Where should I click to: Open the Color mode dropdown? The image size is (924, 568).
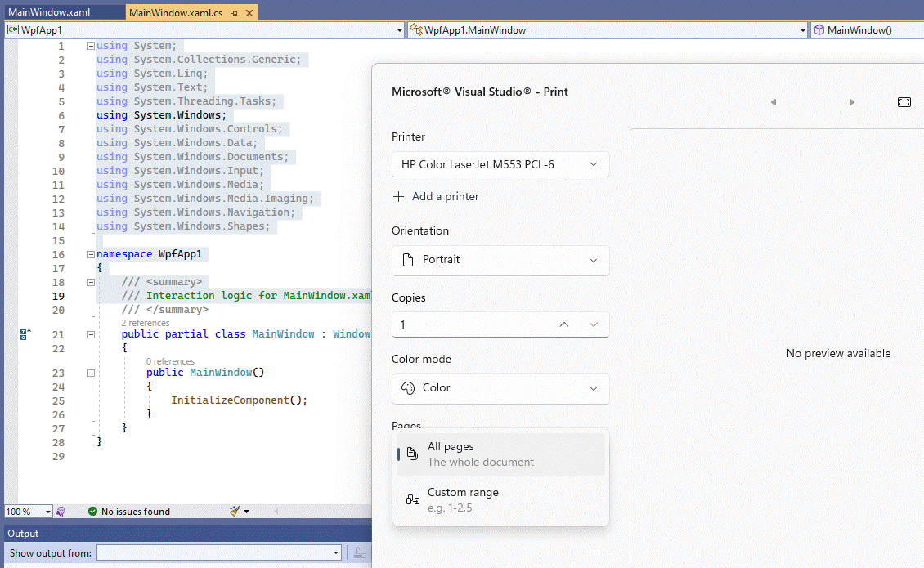tap(500, 388)
